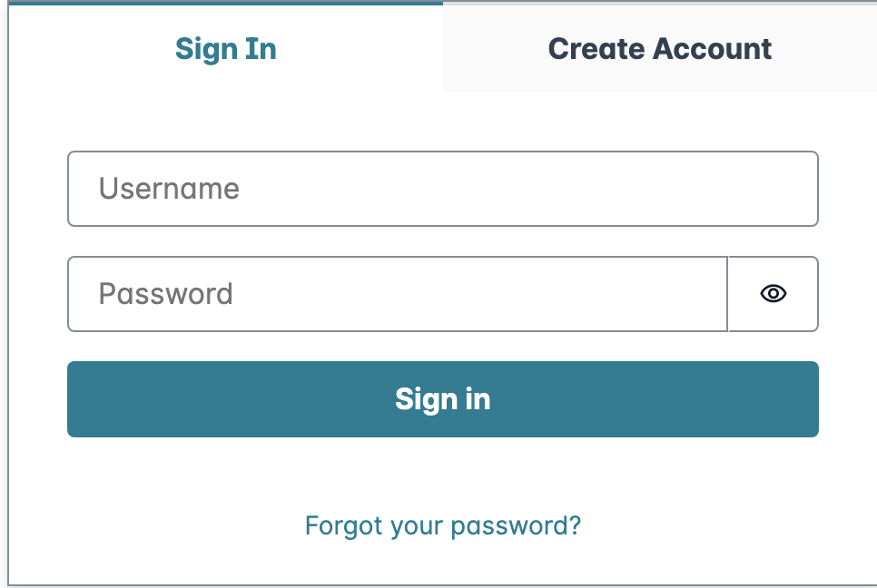Place cursor in the Username box
877x588 pixels.
pos(443,189)
